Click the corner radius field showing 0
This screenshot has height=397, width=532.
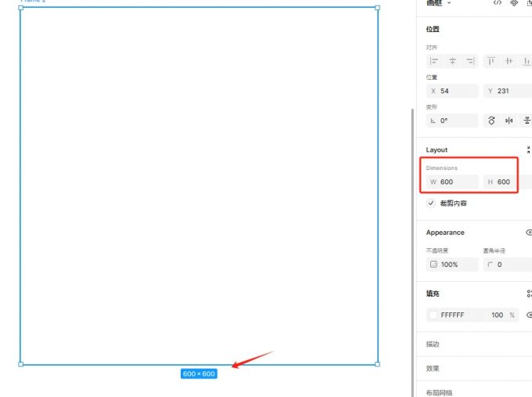click(508, 265)
